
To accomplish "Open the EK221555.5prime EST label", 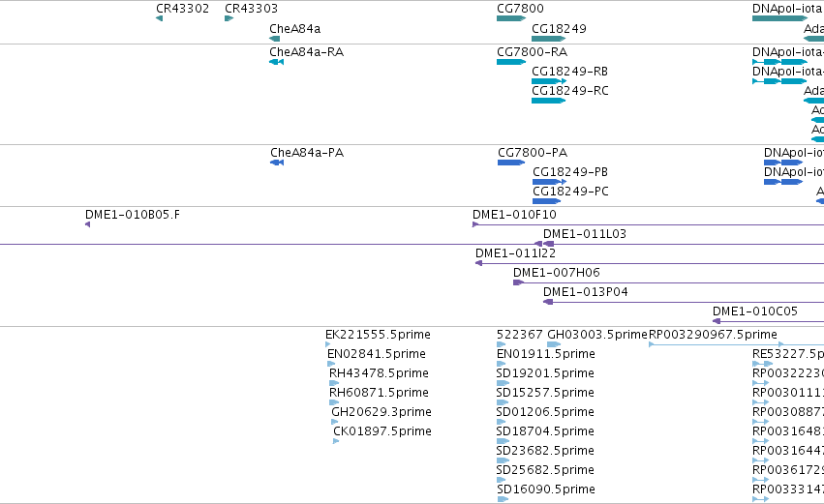I will (378, 335).
